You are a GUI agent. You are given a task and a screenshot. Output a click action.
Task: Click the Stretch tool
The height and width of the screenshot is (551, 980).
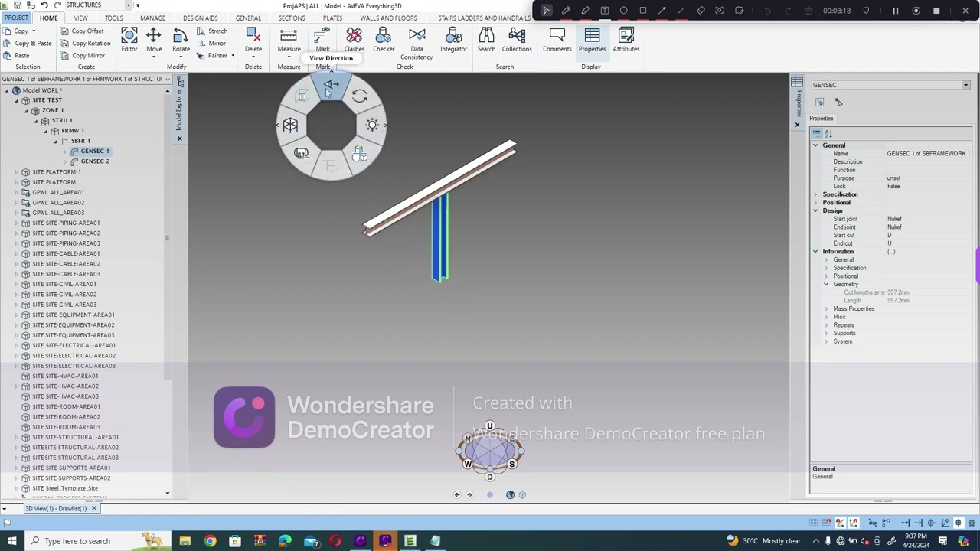[x=211, y=31]
